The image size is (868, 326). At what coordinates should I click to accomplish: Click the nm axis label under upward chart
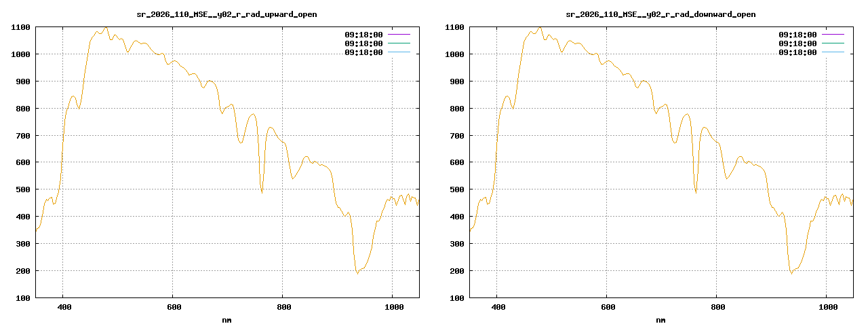click(x=226, y=320)
